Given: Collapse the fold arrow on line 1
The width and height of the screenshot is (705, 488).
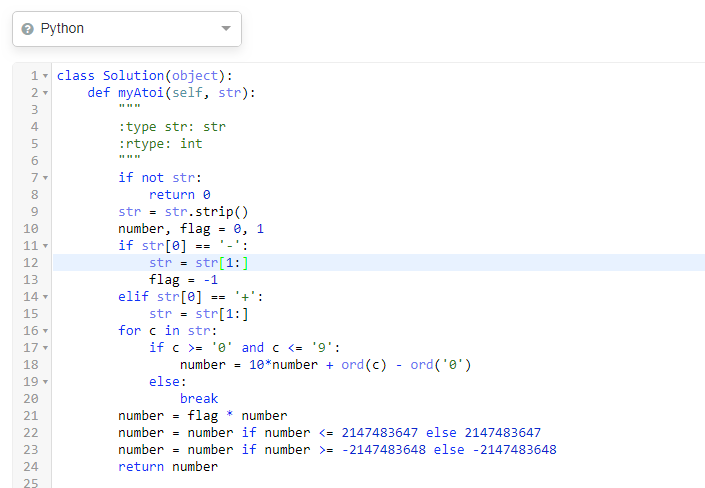Looking at the screenshot, I should (x=45, y=76).
